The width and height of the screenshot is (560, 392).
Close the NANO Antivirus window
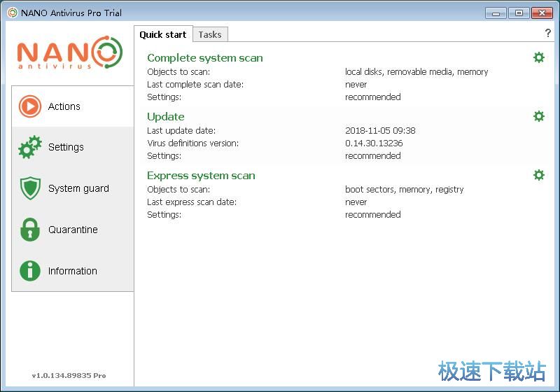(542, 13)
